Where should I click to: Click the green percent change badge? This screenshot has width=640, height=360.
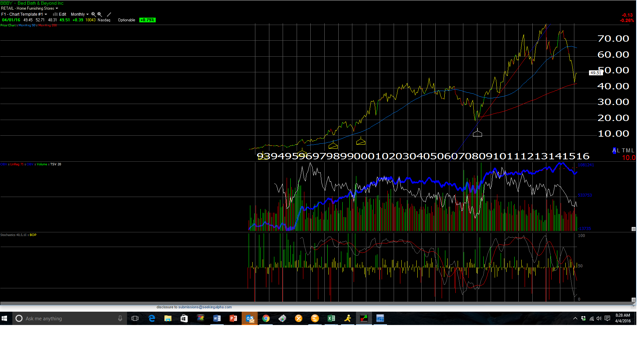click(147, 20)
